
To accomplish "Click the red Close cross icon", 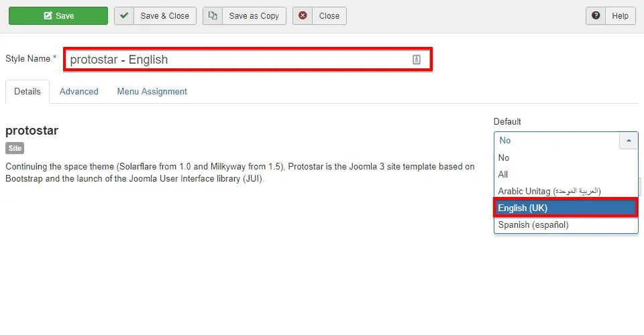I will (303, 15).
